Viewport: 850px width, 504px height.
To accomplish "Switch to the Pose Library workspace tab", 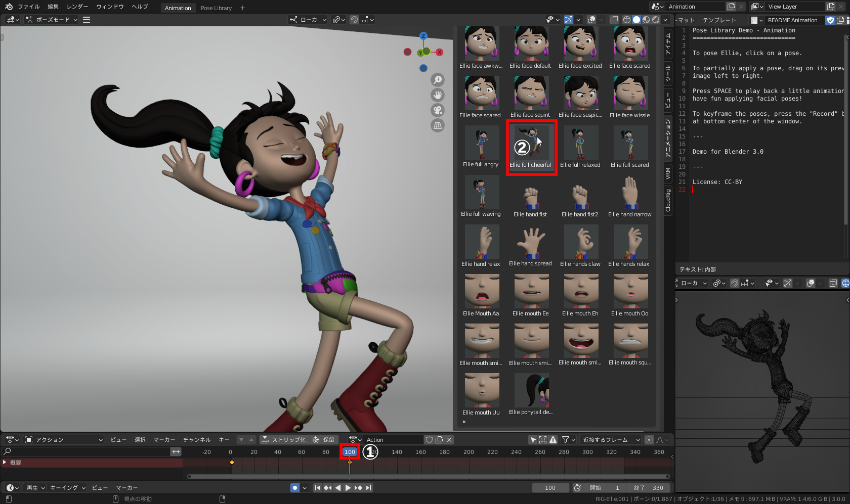I will click(x=216, y=8).
